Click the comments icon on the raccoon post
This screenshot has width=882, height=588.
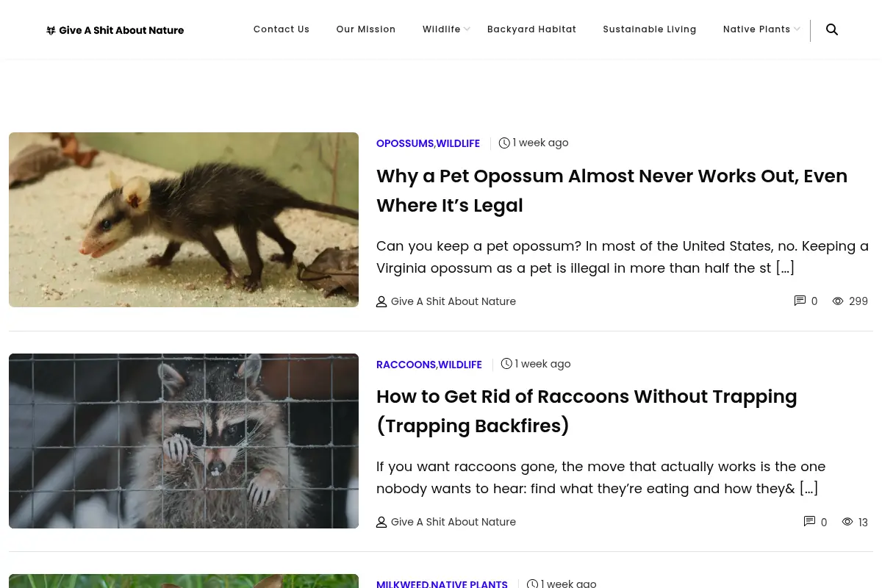(x=809, y=521)
